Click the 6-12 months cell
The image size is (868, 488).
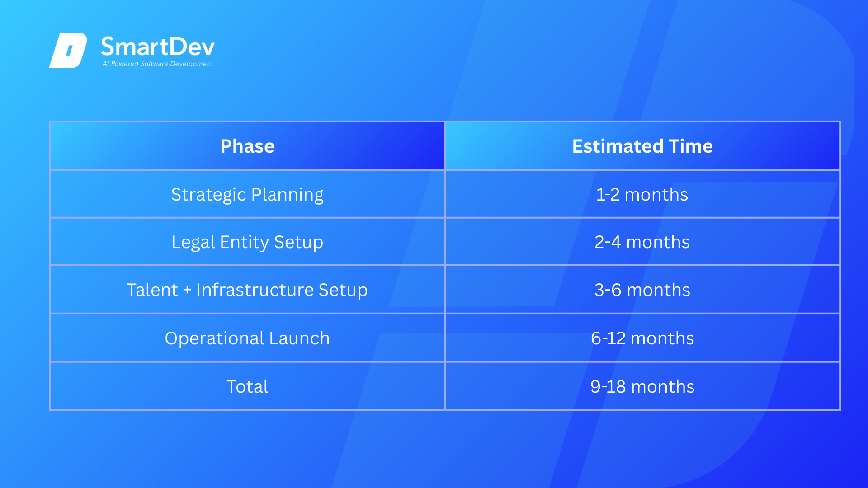pos(642,338)
